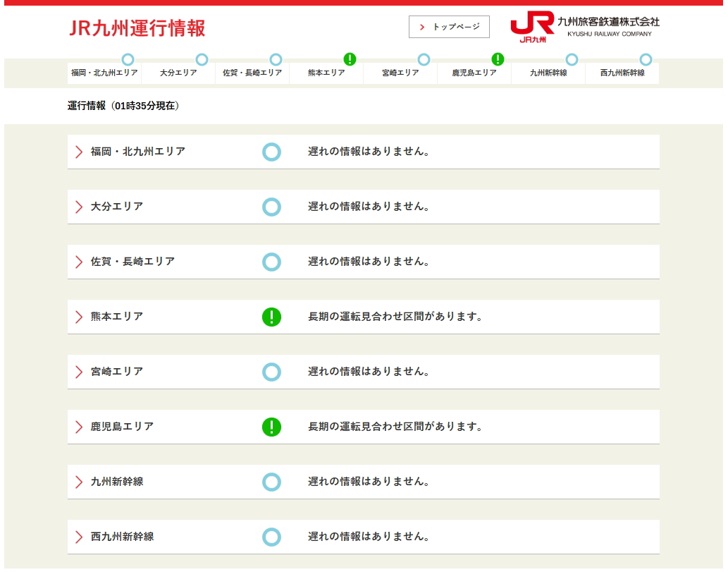
Task: Expand the 宮崎エリア row chevron
Action: point(79,372)
